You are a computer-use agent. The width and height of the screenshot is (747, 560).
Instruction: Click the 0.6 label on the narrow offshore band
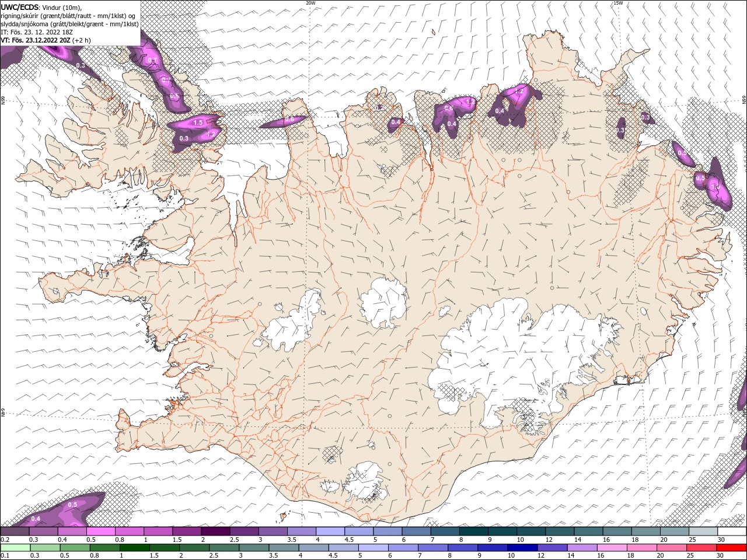[x=289, y=120]
